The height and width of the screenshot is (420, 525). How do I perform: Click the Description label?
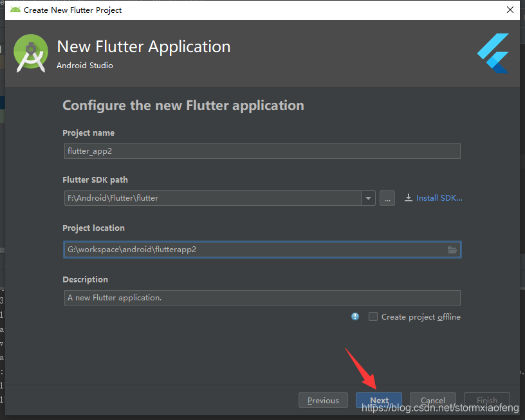(x=85, y=279)
